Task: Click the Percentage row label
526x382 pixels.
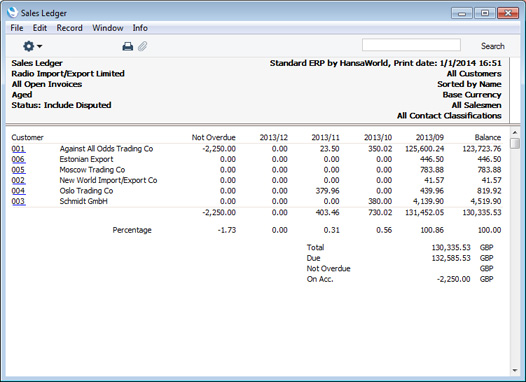Action: (x=132, y=230)
